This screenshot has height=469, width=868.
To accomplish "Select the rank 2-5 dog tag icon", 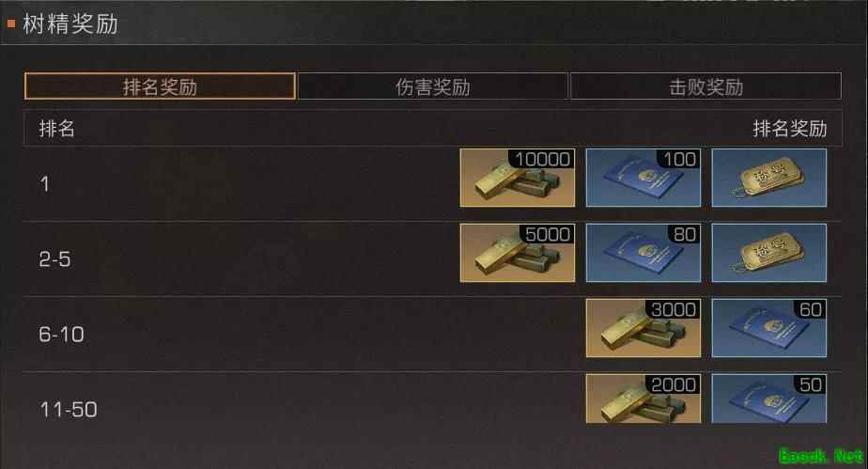I will click(x=769, y=253).
